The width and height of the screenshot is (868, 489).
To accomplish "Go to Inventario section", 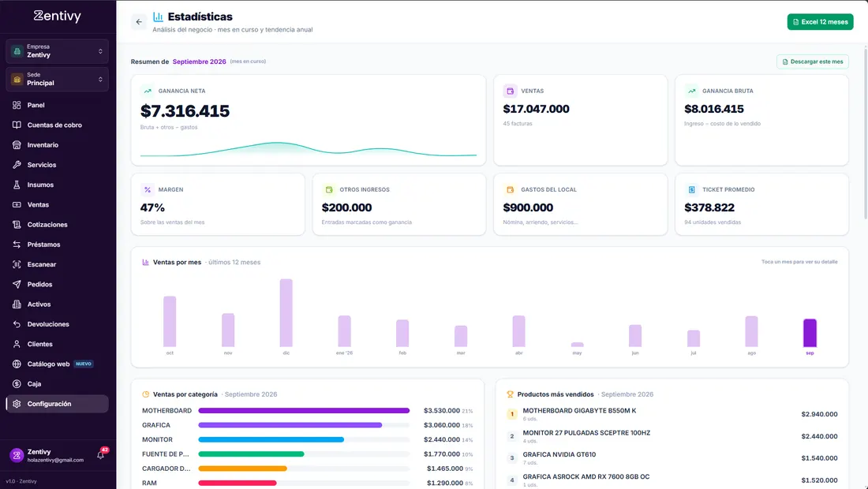I will (57, 145).
